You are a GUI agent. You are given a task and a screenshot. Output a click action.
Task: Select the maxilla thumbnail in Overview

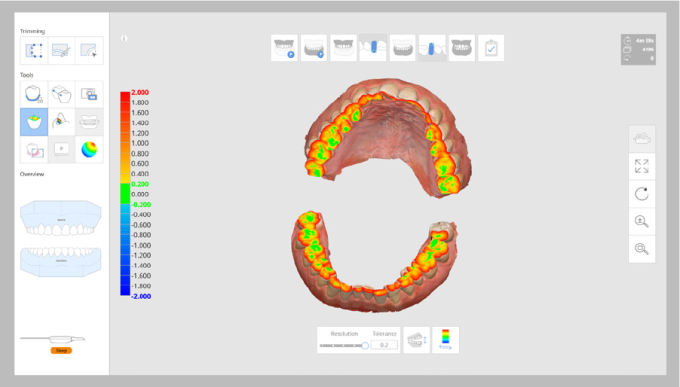tap(61, 218)
